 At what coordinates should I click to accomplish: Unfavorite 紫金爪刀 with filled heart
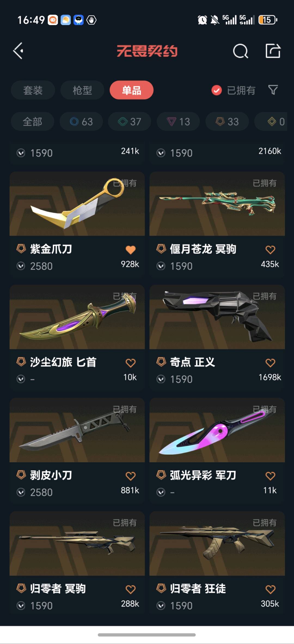tap(131, 250)
